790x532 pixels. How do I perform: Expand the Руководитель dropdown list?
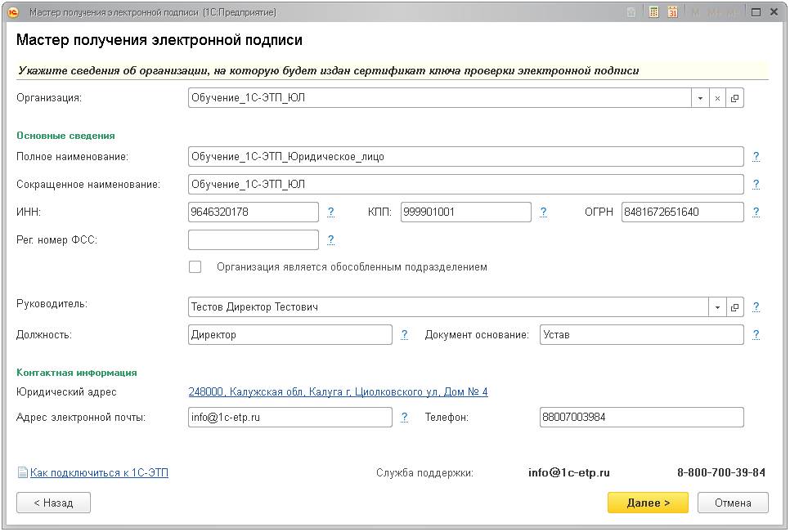tap(717, 307)
